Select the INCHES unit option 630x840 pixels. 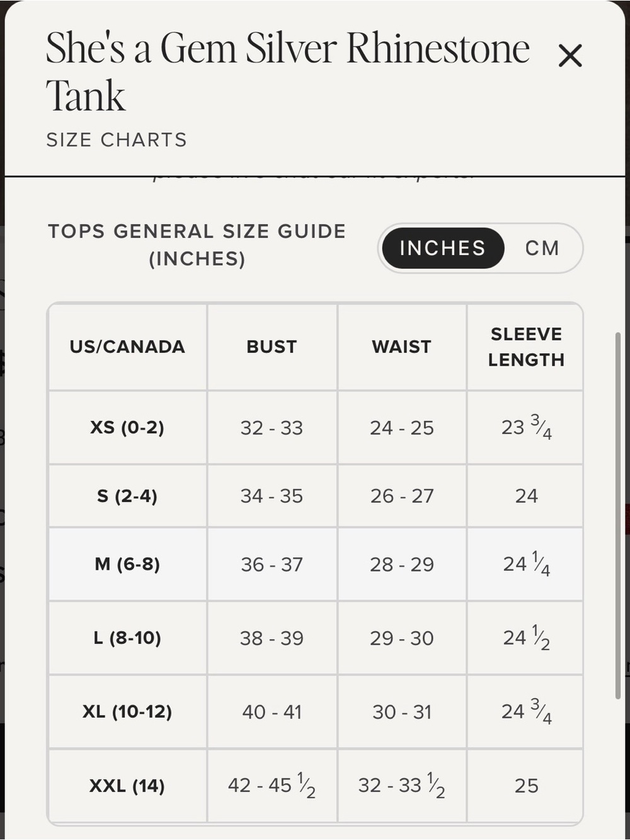click(443, 248)
